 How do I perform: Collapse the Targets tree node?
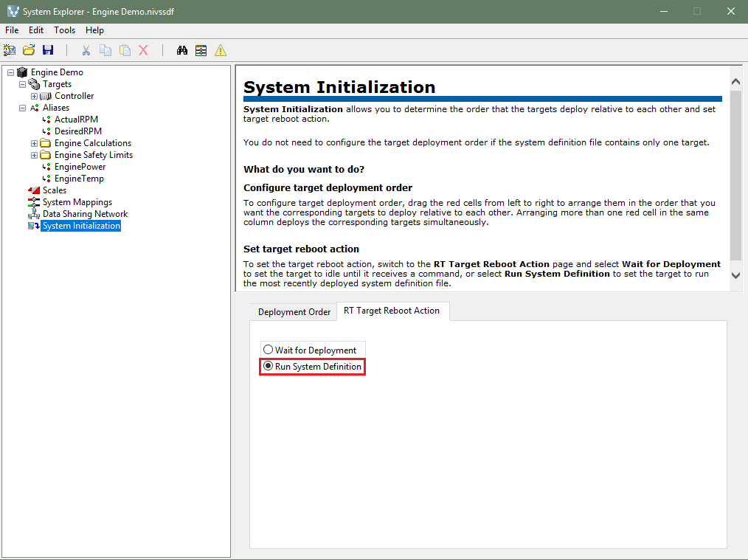[22, 84]
